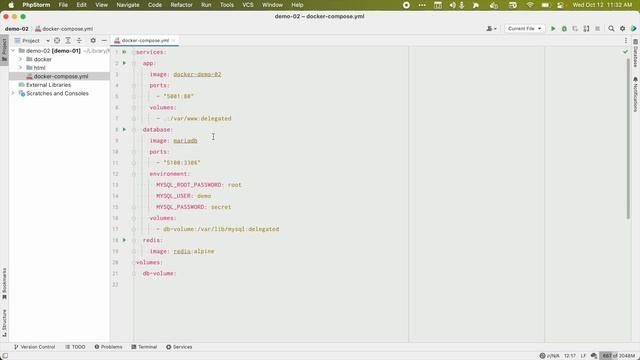Screen dimensions: 640x360
Task: Run the redis service gutter arrow
Action: coord(124,240)
